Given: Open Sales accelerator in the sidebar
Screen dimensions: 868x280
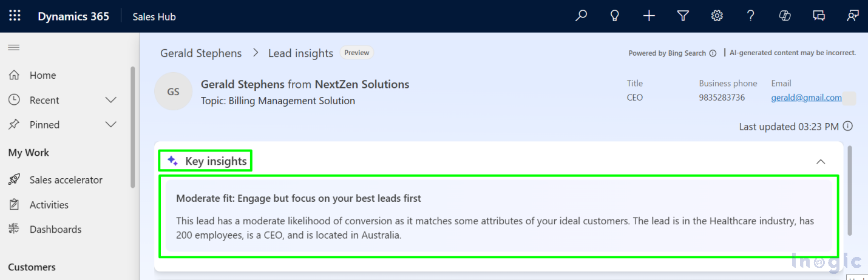Looking at the screenshot, I should 66,180.
